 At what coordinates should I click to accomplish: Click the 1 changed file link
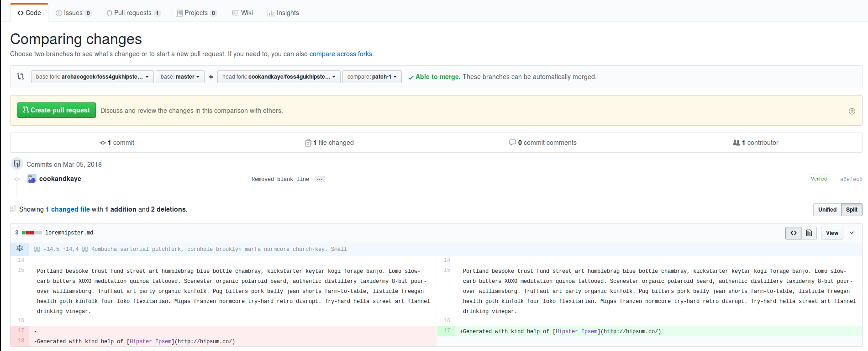[68, 209]
